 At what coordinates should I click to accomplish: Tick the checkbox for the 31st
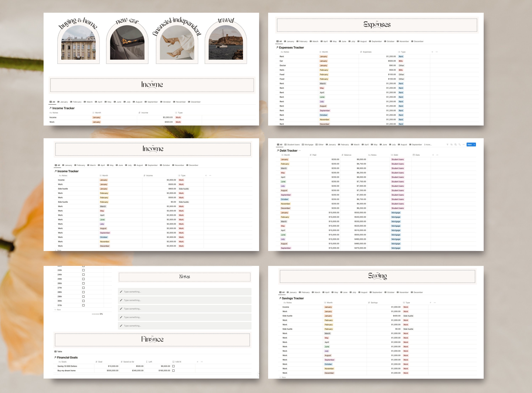(84, 305)
